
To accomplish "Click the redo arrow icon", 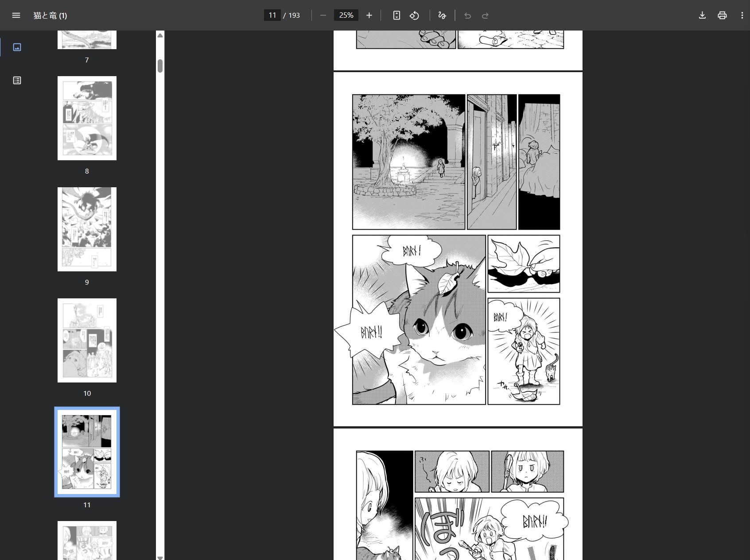I will tap(485, 15).
